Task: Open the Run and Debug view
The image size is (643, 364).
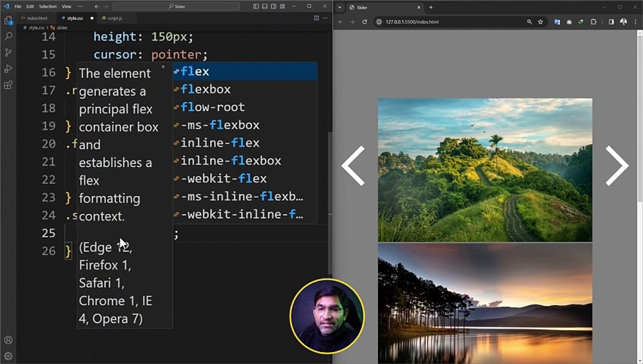Action: [8, 69]
